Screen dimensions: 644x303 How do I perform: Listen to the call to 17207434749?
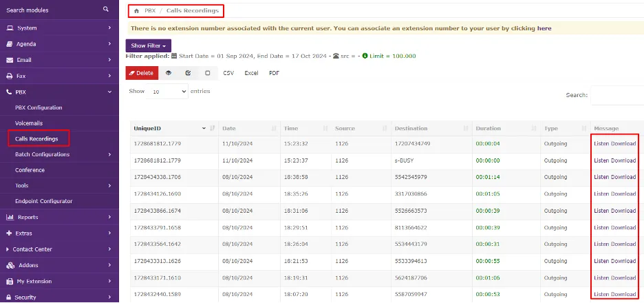pos(601,143)
